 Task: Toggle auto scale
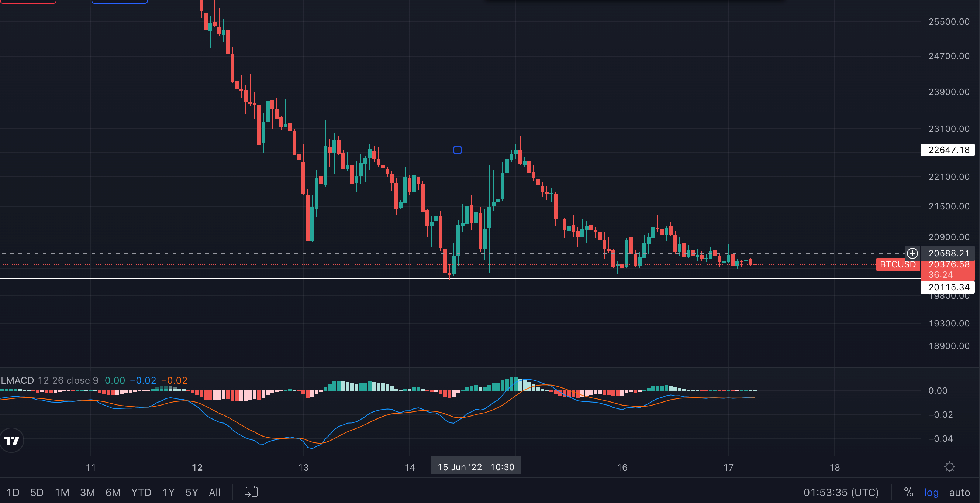(959, 492)
